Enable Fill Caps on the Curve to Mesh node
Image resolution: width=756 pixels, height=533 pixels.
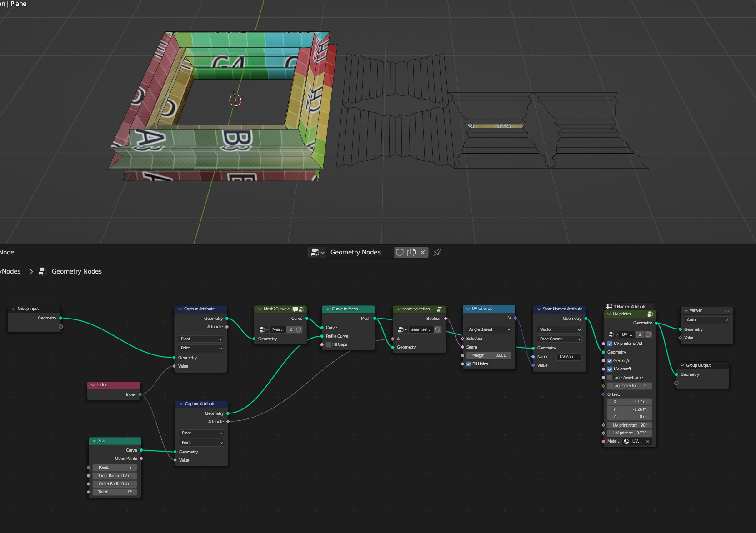point(328,344)
